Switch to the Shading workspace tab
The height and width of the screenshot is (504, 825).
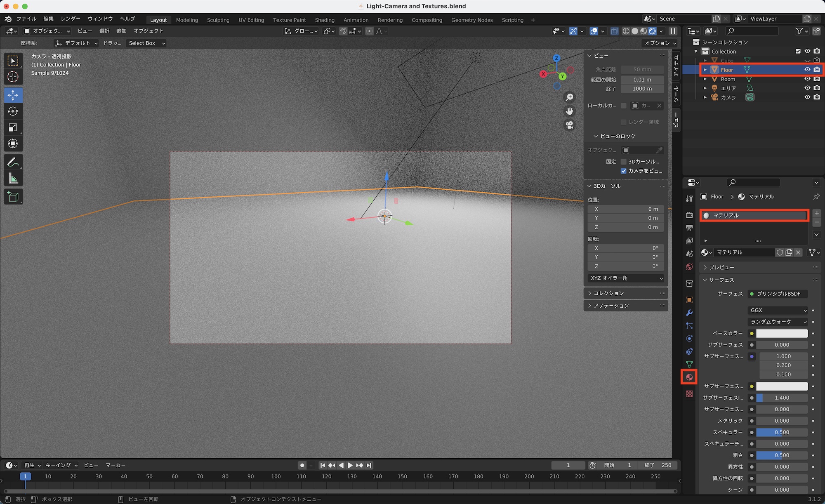(x=324, y=20)
